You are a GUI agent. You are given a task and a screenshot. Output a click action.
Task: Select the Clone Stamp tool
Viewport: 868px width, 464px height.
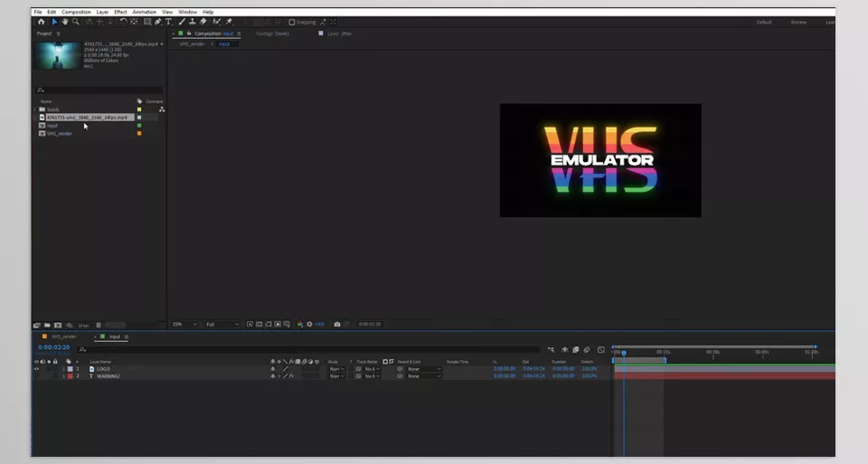pos(192,22)
